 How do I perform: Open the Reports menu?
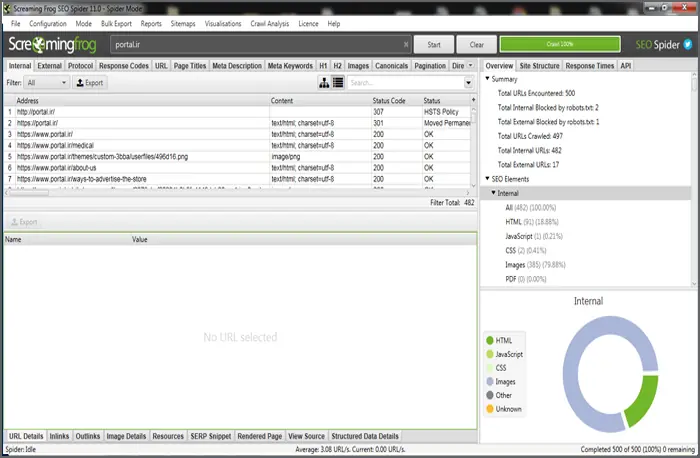tap(151, 24)
